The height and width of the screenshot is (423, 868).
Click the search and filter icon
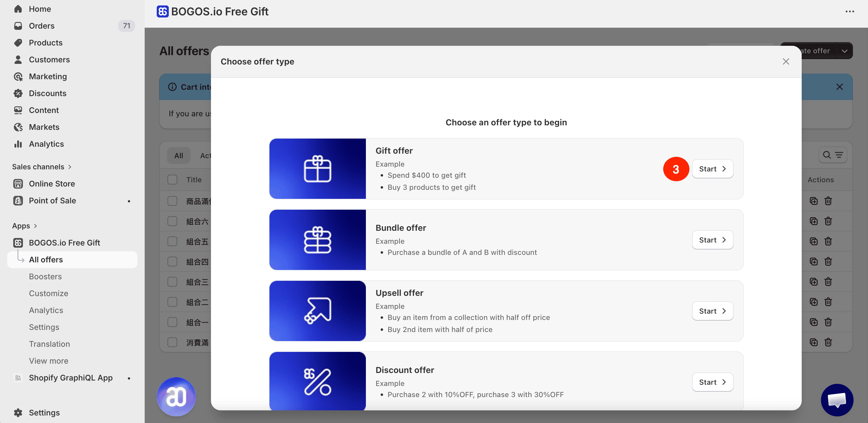(x=833, y=155)
